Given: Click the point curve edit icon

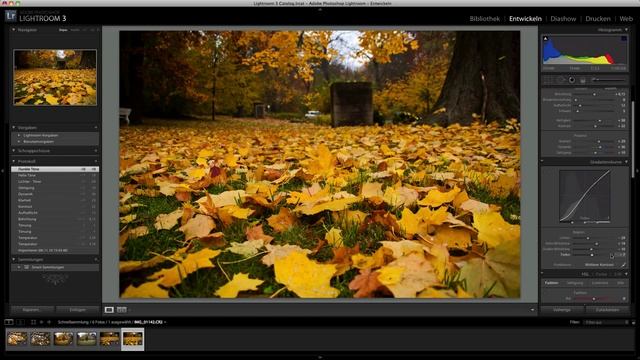Looking at the screenshot, I should point(624,264).
